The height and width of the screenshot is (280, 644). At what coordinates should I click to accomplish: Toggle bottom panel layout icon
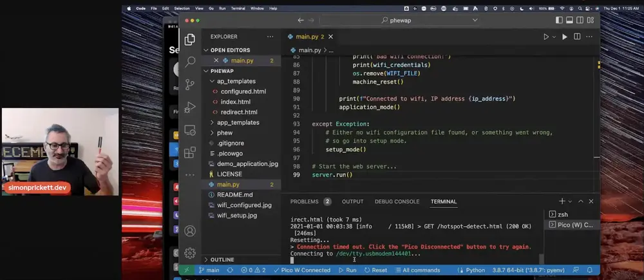point(569,20)
